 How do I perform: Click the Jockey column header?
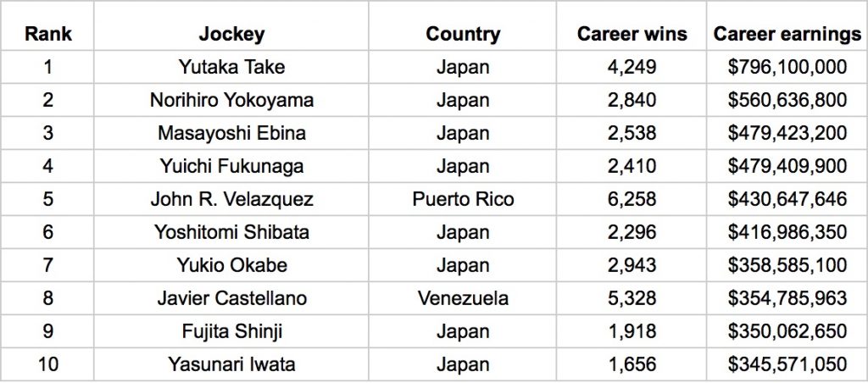click(x=231, y=34)
